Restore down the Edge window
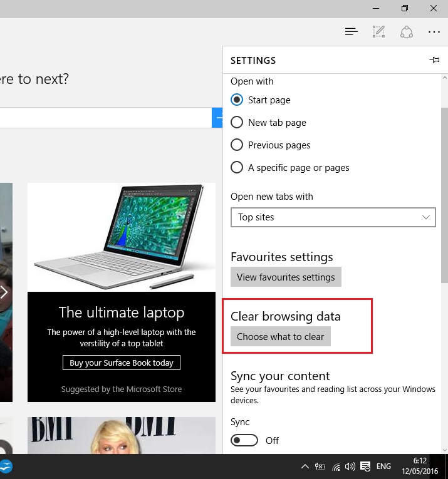 click(405, 8)
